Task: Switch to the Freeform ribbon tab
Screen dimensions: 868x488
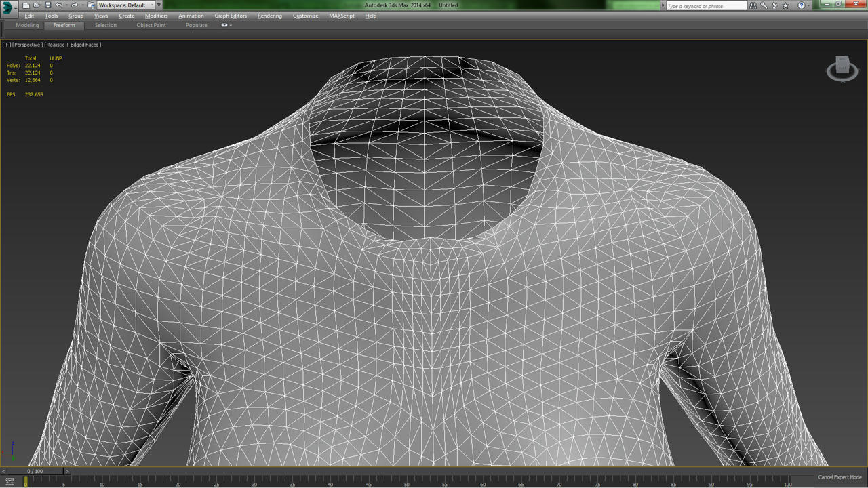Action: pos(64,25)
